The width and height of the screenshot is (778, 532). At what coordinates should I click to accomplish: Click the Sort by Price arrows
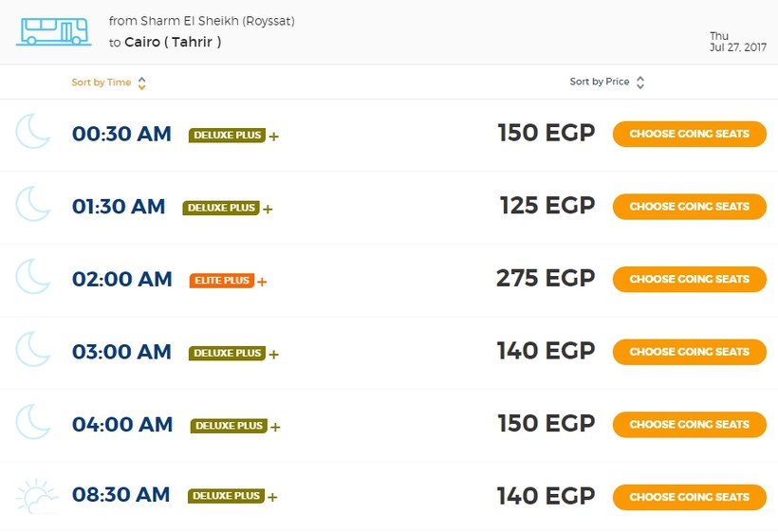640,83
